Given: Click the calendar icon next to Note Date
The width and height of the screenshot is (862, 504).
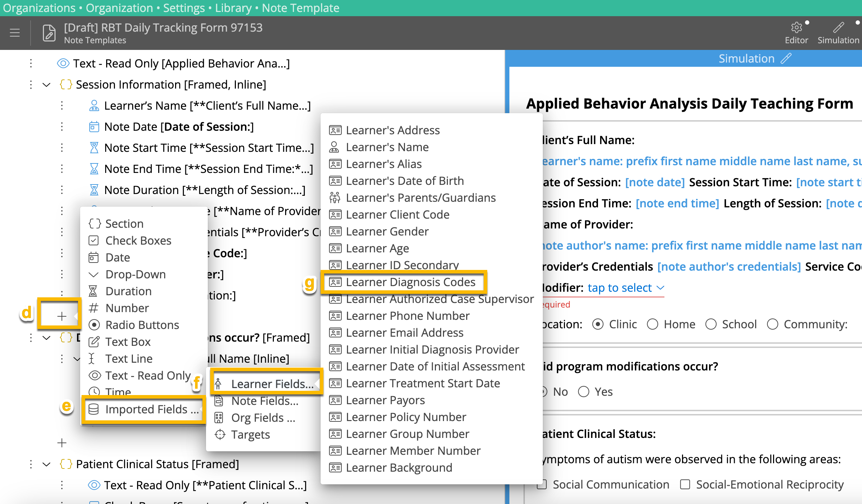Looking at the screenshot, I should pyautogui.click(x=94, y=127).
